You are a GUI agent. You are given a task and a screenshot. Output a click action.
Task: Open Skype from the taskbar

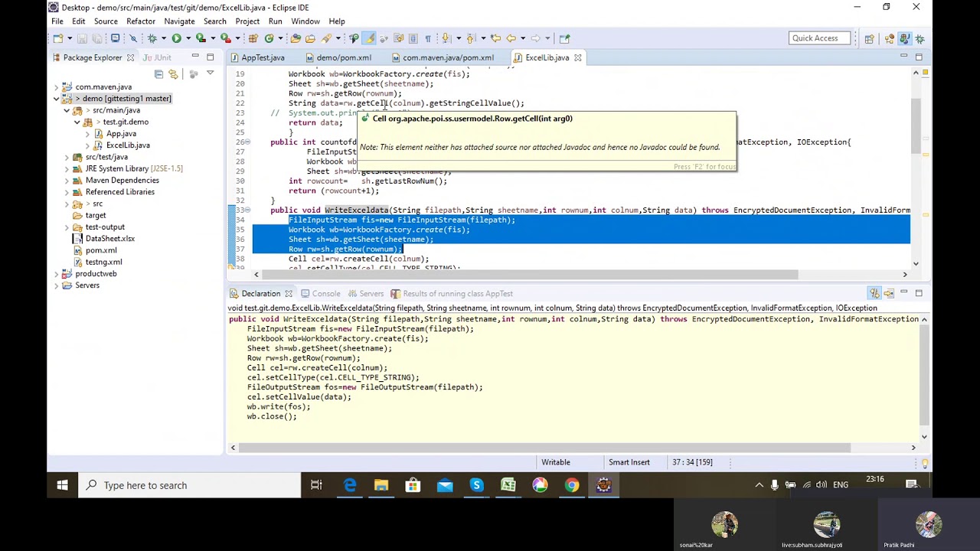(x=476, y=485)
